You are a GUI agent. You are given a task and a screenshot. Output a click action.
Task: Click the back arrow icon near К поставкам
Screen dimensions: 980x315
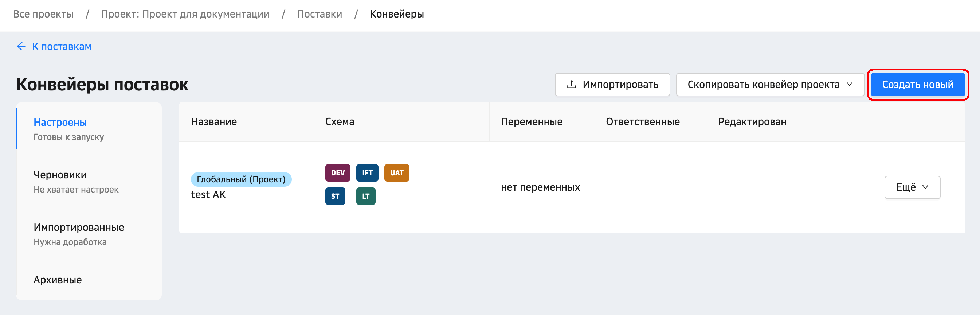pos(21,46)
